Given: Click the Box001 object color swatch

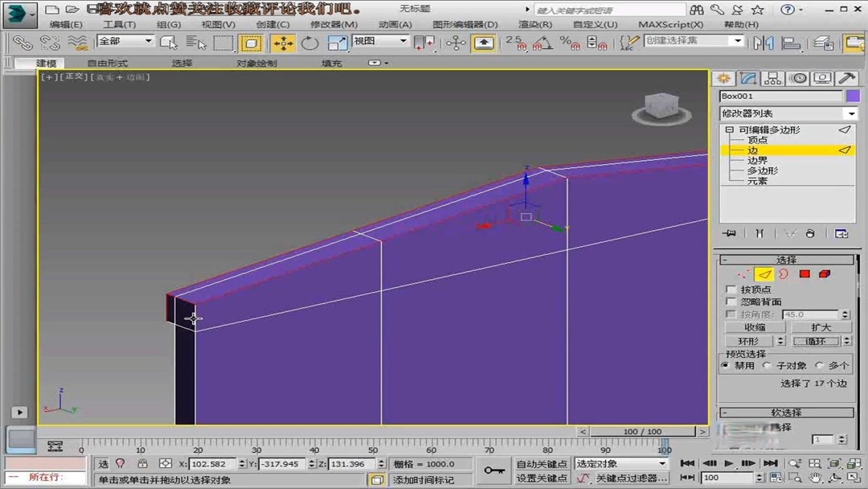Looking at the screenshot, I should tap(855, 95).
